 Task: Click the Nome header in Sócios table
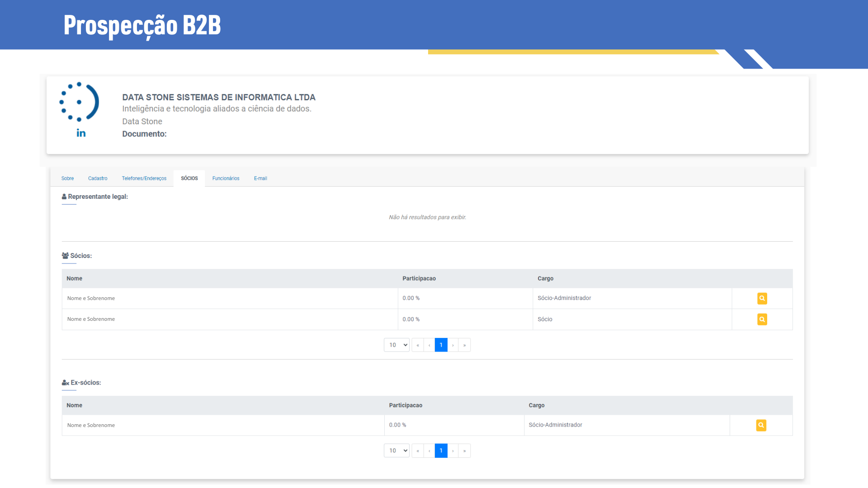(74, 279)
